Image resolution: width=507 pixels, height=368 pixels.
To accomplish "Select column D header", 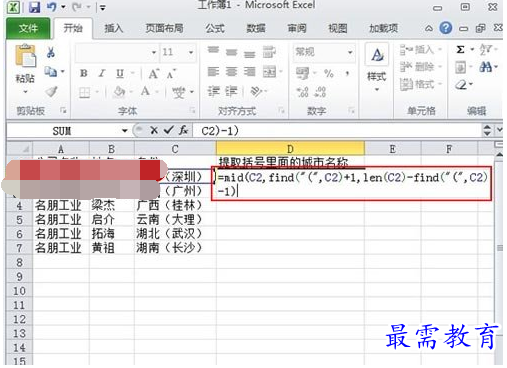I will click(x=290, y=148).
